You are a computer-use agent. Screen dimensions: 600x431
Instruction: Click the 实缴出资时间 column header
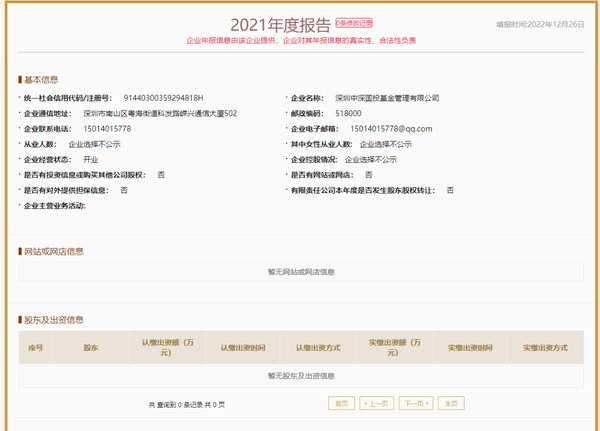(x=470, y=348)
